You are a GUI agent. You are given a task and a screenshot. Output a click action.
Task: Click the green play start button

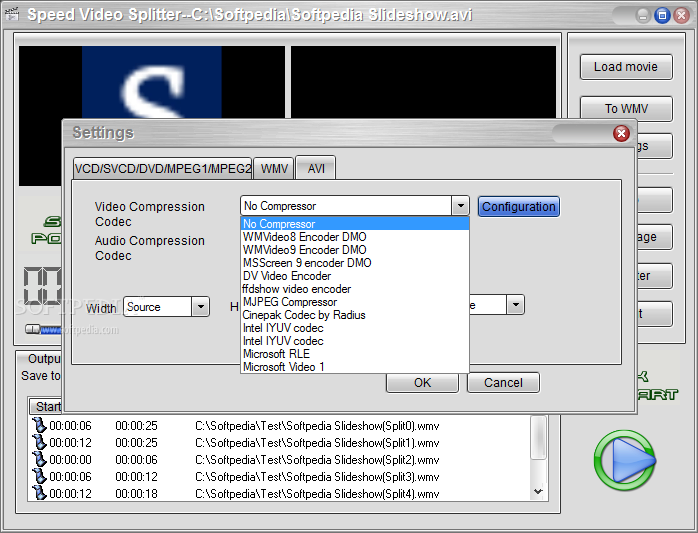pyautogui.click(x=625, y=460)
